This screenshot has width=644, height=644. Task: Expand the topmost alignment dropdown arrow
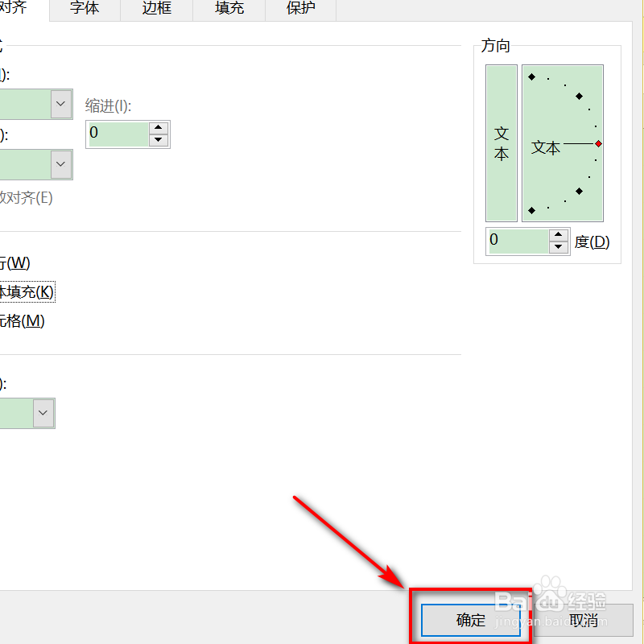coord(61,103)
